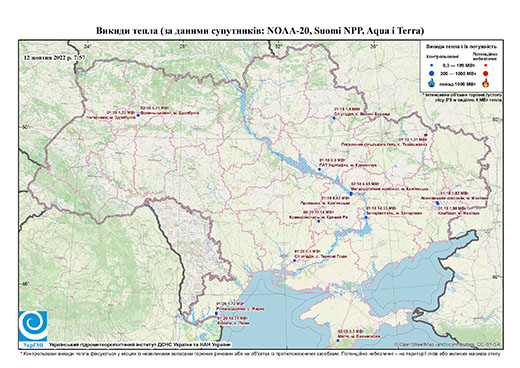Viewport: 520px width, 368px height.
Task: Select the blue marker at Zaporizhstal, Zaporizhzhia
Action: pos(366,217)
